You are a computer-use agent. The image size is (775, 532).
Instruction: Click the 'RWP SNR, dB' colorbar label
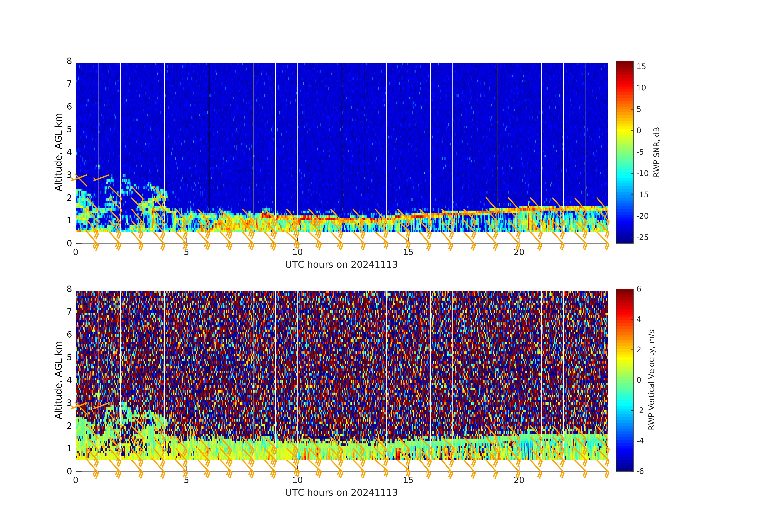[x=656, y=152]
